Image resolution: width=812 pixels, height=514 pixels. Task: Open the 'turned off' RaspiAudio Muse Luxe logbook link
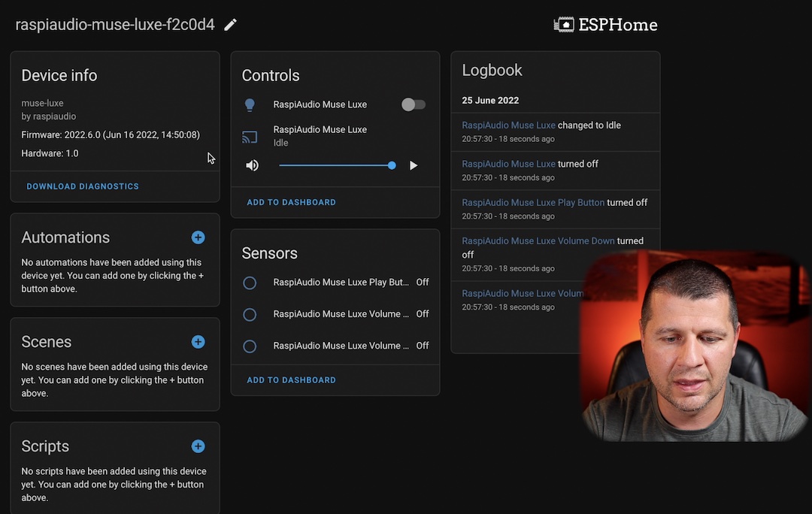[x=508, y=164]
